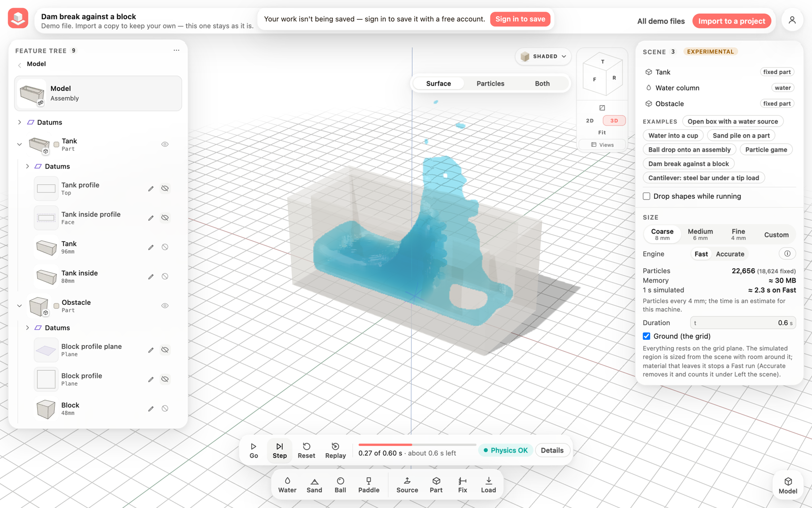Click the app logo icon
Image resolution: width=812 pixels, height=508 pixels.
pos(18,18)
